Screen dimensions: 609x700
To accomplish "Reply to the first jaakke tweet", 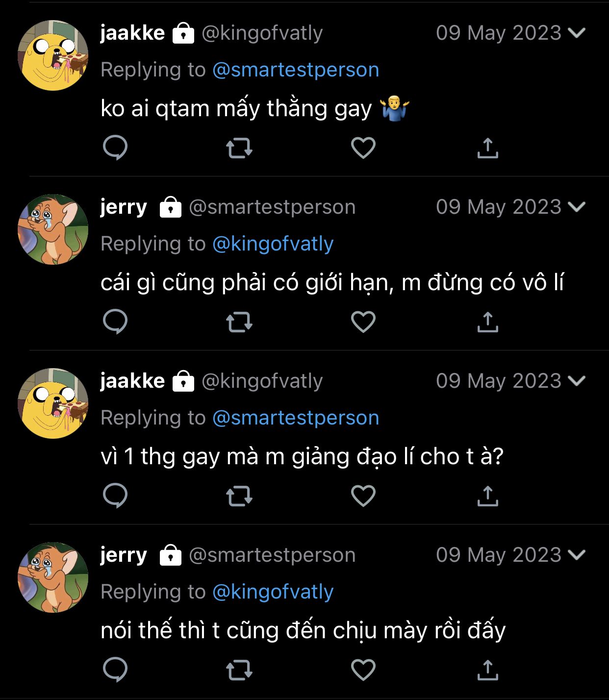I will [x=115, y=148].
